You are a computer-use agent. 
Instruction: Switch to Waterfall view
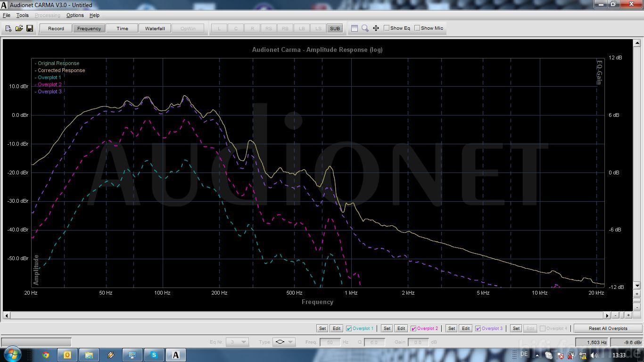pos(155,28)
